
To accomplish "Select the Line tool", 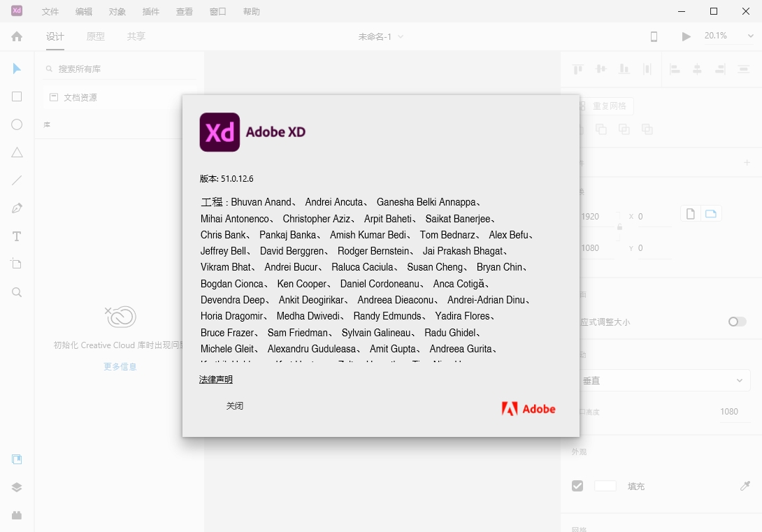I will click(x=17, y=181).
